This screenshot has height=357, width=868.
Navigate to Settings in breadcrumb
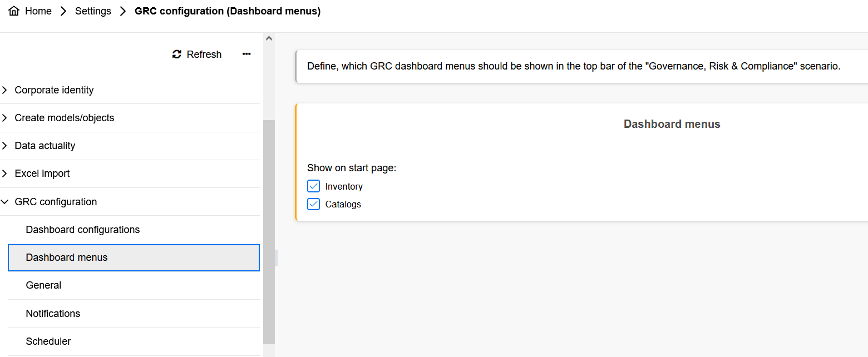(93, 11)
